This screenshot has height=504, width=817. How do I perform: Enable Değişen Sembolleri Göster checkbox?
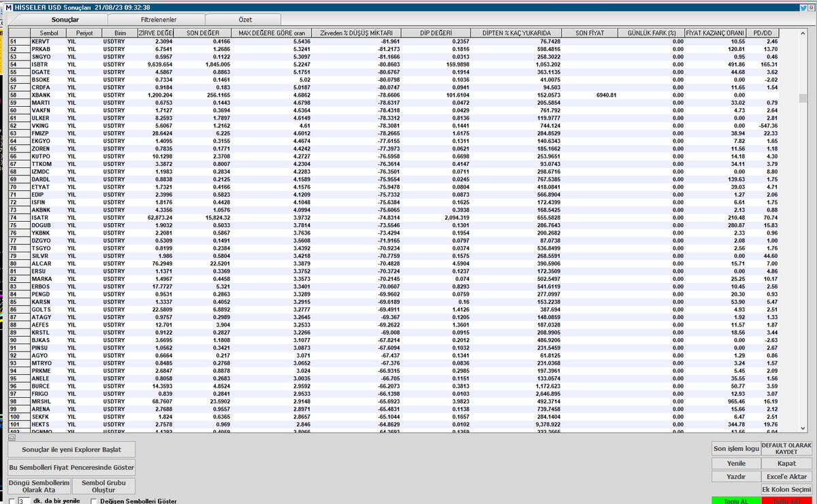point(94,501)
